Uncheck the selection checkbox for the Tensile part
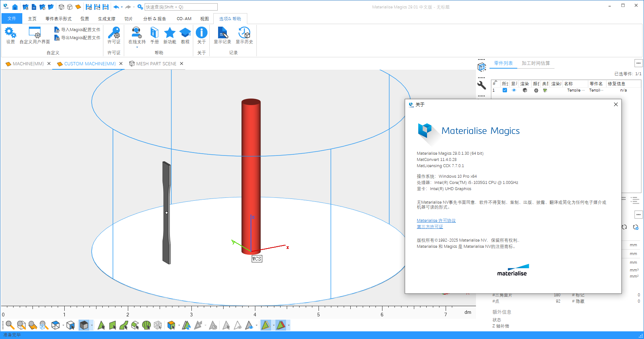The image size is (644, 339). [504, 90]
